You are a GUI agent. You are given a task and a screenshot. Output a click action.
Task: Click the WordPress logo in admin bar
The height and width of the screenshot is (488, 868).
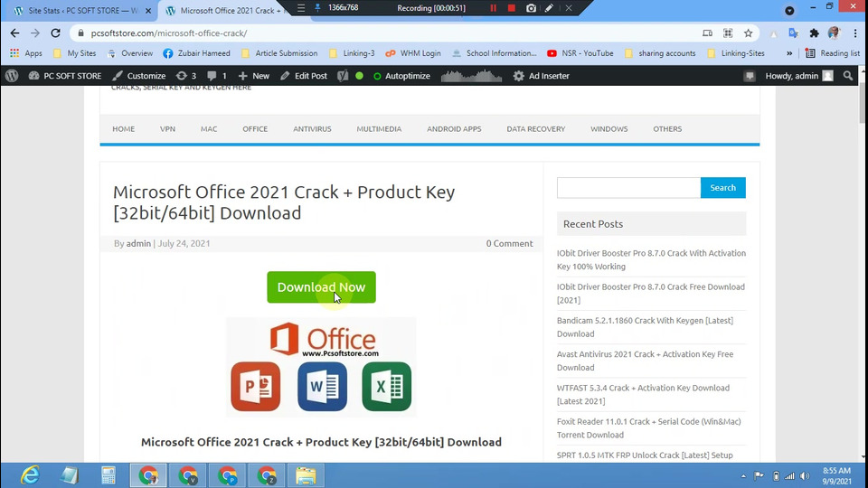point(12,76)
